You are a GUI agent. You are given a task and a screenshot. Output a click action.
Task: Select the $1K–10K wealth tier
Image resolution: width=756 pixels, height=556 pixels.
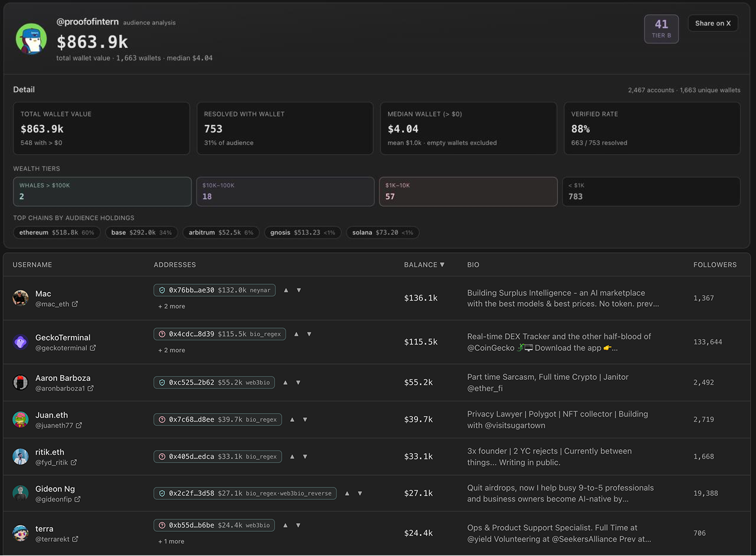(x=468, y=191)
